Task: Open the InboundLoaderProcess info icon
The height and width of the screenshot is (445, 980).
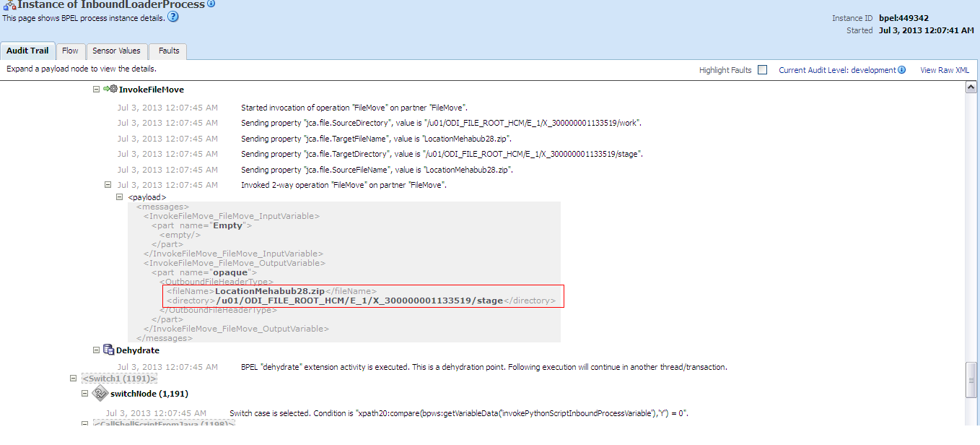Action: [209, 4]
